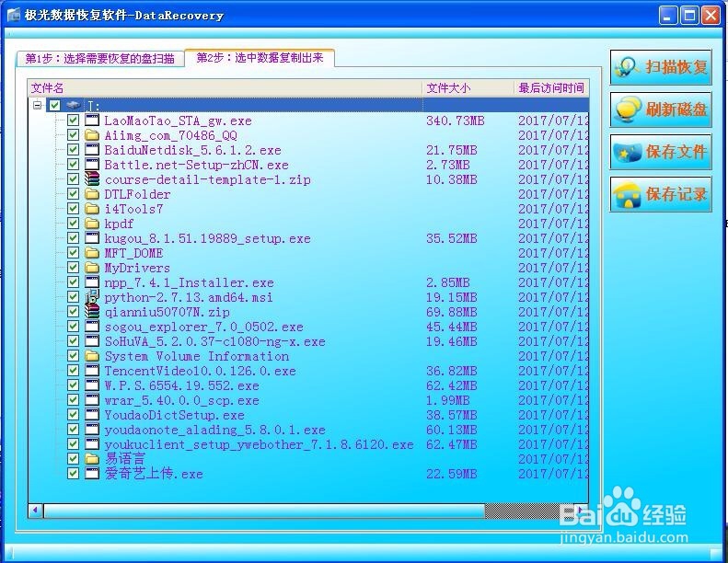Uncheck 爱奇艺上传.exe checkbox
728x563 pixels.
point(73,474)
